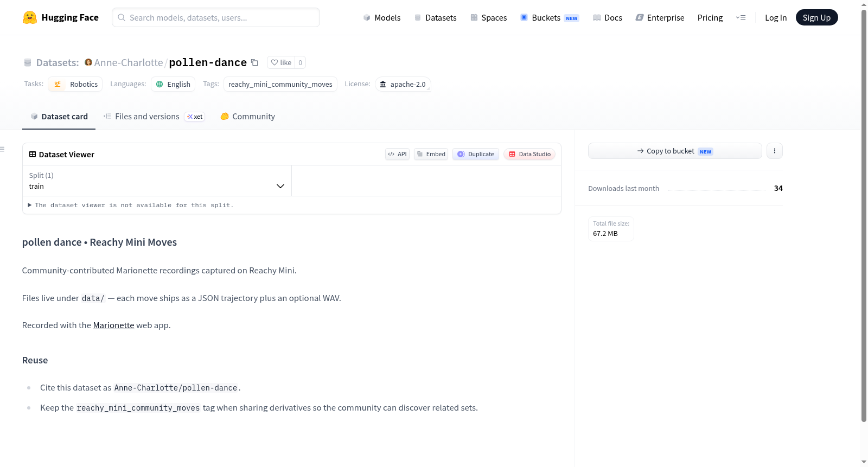The image size is (868, 467).
Task: Click the reachy_mini_community_moves tag
Action: [280, 84]
